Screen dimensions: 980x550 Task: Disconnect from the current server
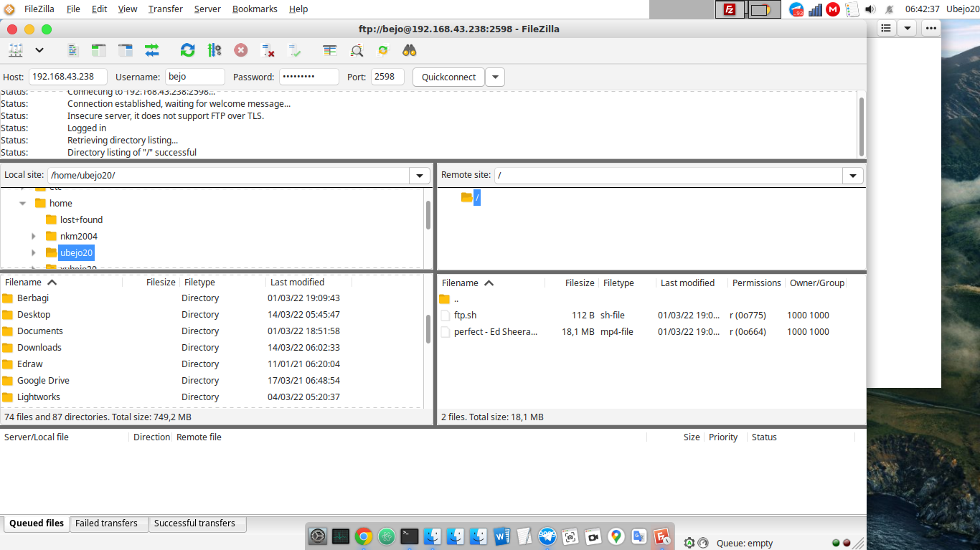tap(268, 50)
